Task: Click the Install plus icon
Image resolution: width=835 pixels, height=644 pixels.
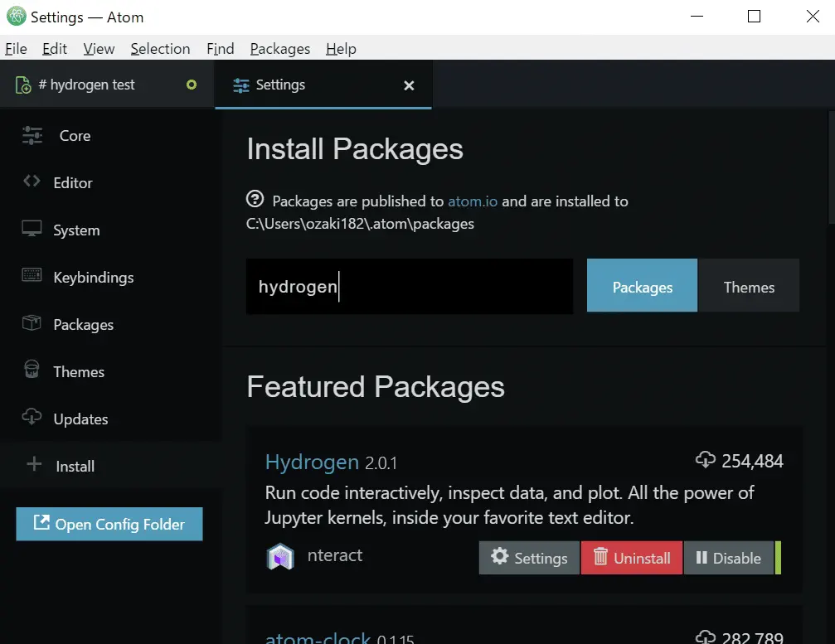Action: [x=34, y=465]
